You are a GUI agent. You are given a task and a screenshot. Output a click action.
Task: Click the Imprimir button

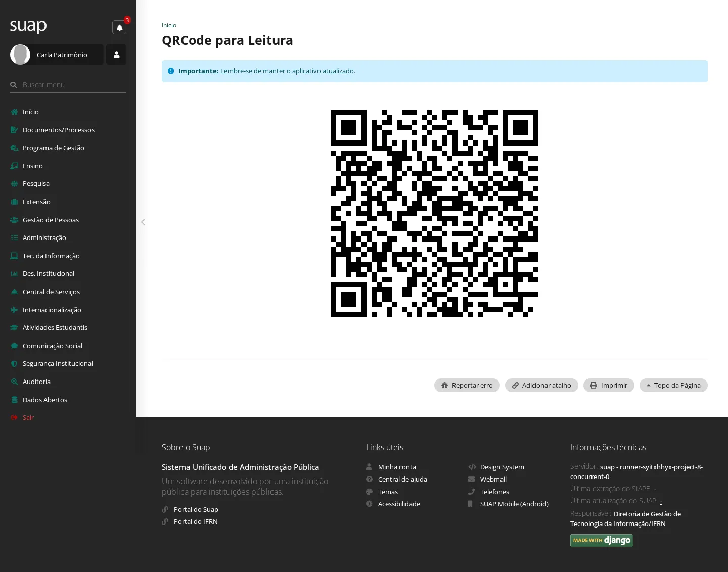tap(609, 385)
